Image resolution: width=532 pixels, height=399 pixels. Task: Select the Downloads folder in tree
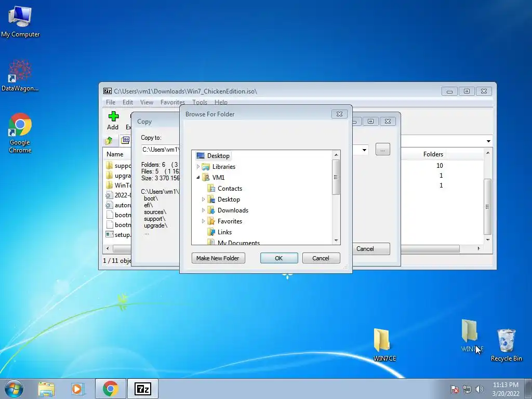228,210
